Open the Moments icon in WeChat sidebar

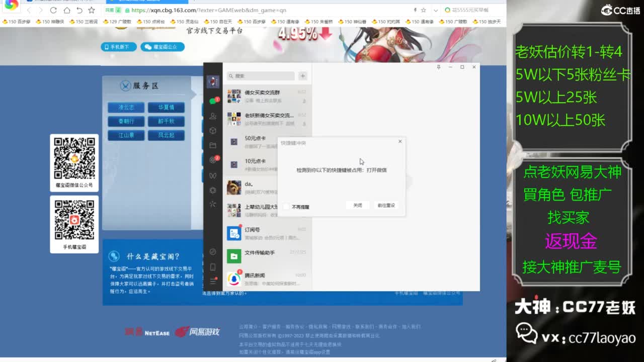coord(213,160)
